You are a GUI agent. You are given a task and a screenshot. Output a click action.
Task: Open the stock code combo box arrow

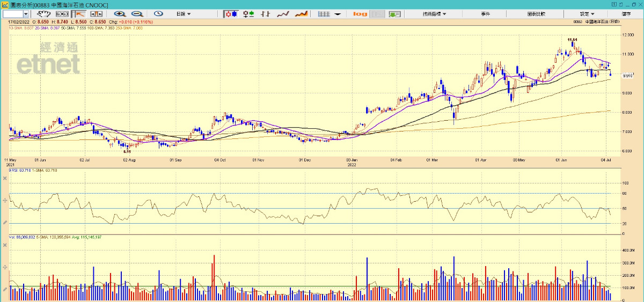click(26, 14)
